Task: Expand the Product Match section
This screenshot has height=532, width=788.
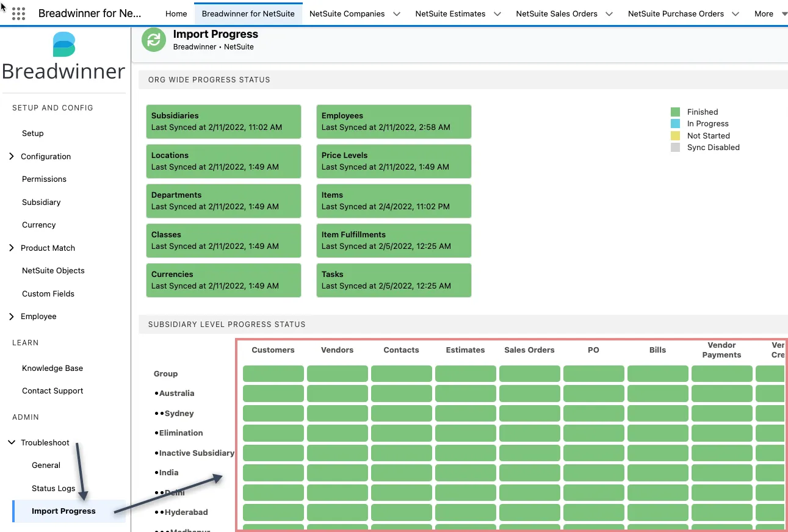Action: (x=12, y=248)
